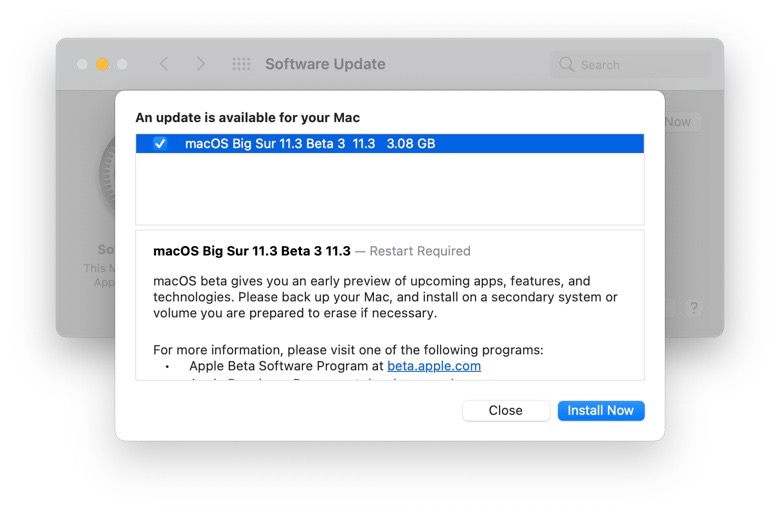The height and width of the screenshot is (515, 780).
Task: Focus the Search field
Action: [640, 65]
